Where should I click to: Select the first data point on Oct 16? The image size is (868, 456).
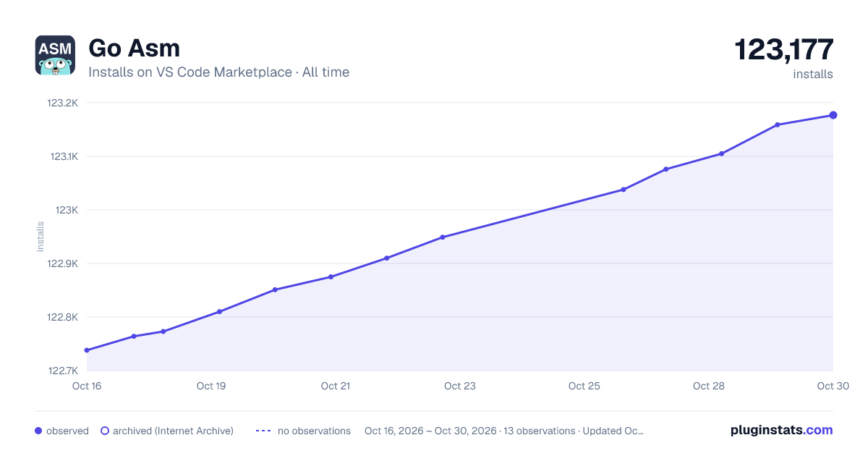click(x=87, y=350)
